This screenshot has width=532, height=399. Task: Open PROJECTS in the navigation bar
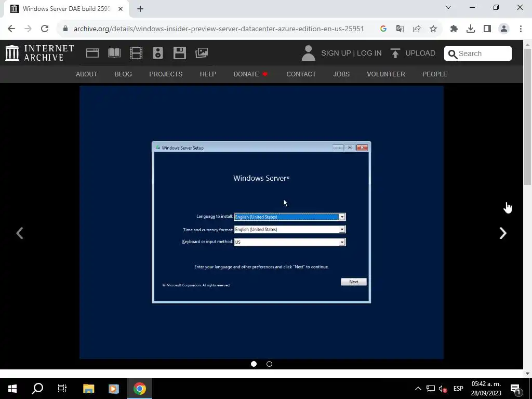166,74
